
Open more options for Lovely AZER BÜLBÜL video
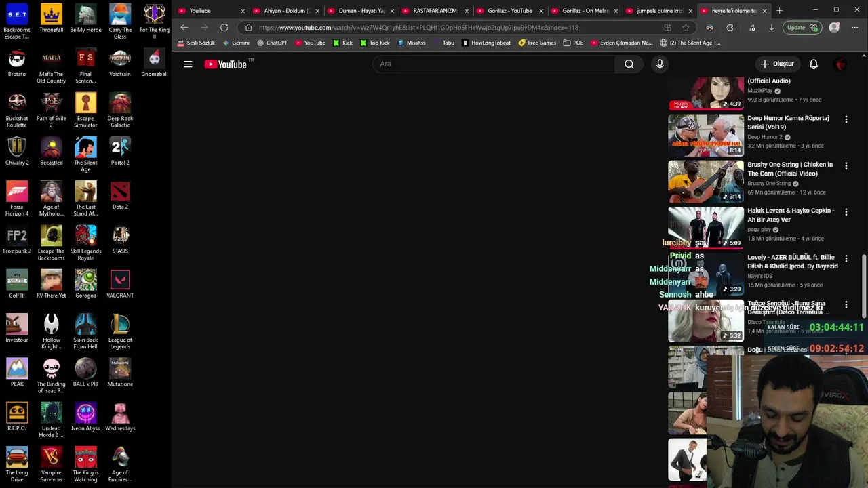pyautogui.click(x=846, y=258)
